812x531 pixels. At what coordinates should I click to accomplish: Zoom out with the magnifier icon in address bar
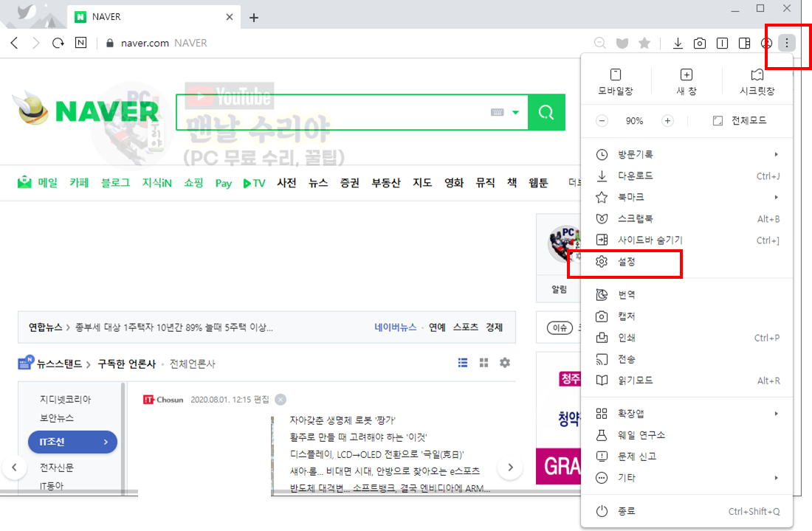tap(599, 43)
